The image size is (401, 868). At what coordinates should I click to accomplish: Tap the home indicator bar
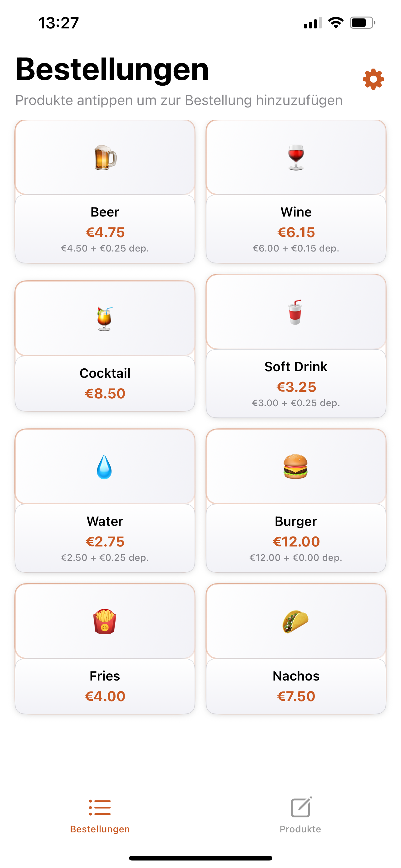[x=200, y=858]
